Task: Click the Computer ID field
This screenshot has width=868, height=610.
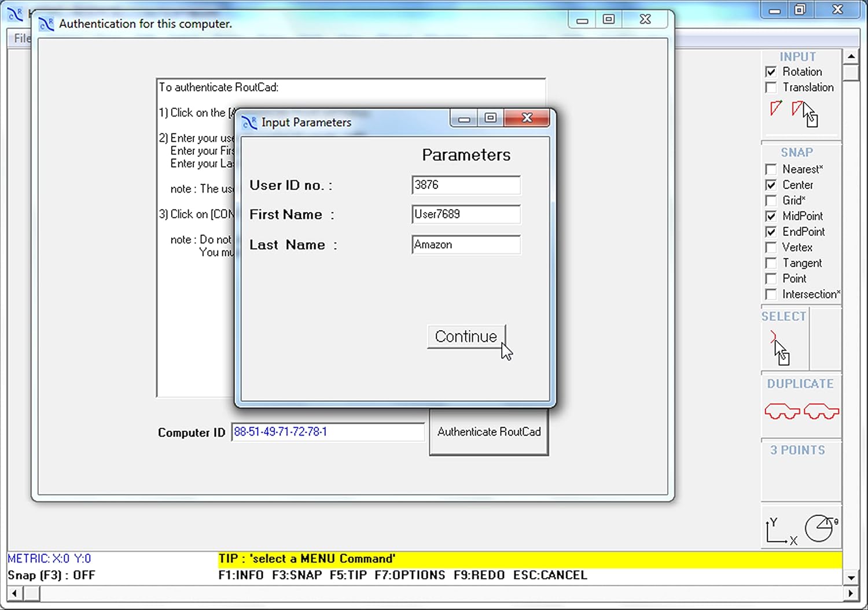Action: [x=328, y=432]
